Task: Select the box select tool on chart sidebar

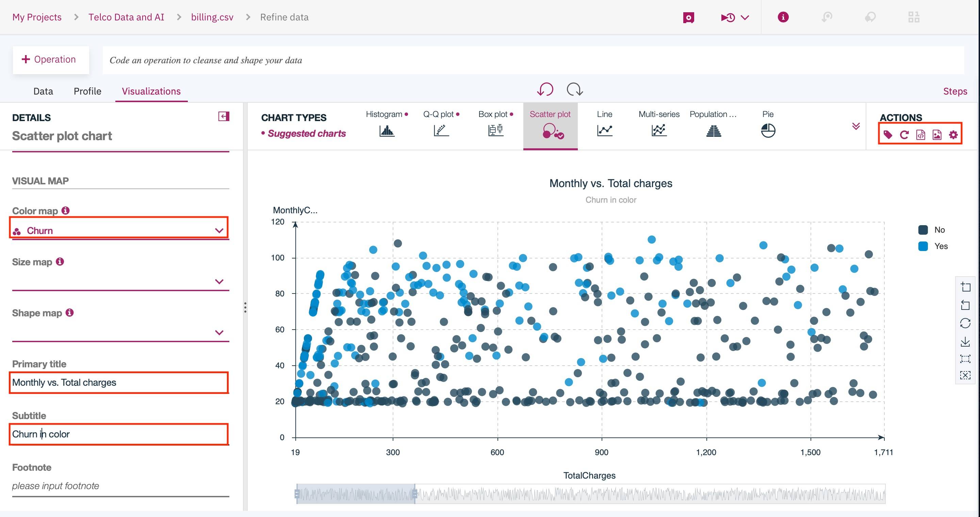Action: [x=966, y=359]
